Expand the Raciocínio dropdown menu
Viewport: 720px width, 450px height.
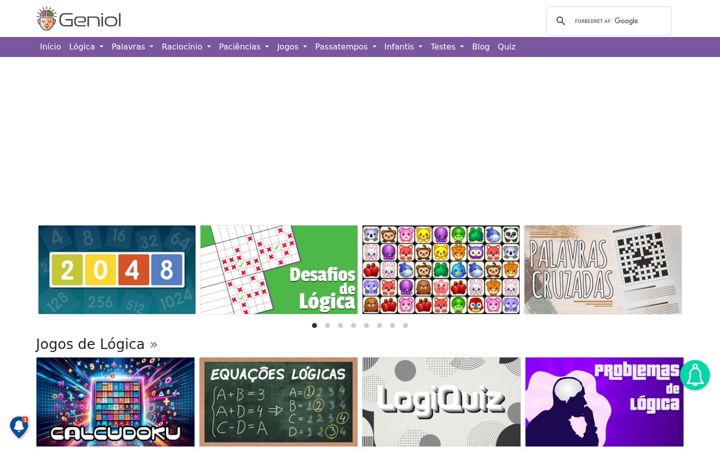point(186,47)
